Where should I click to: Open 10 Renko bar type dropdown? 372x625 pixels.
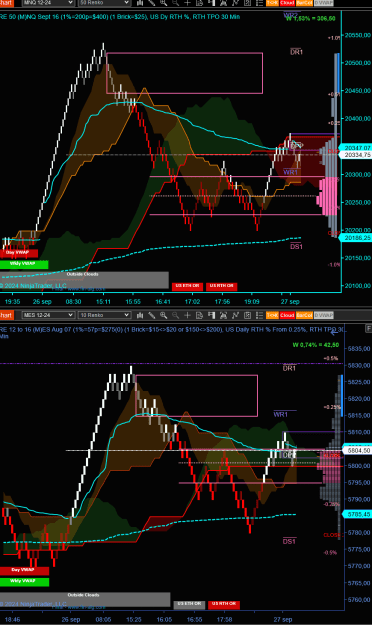(104, 315)
